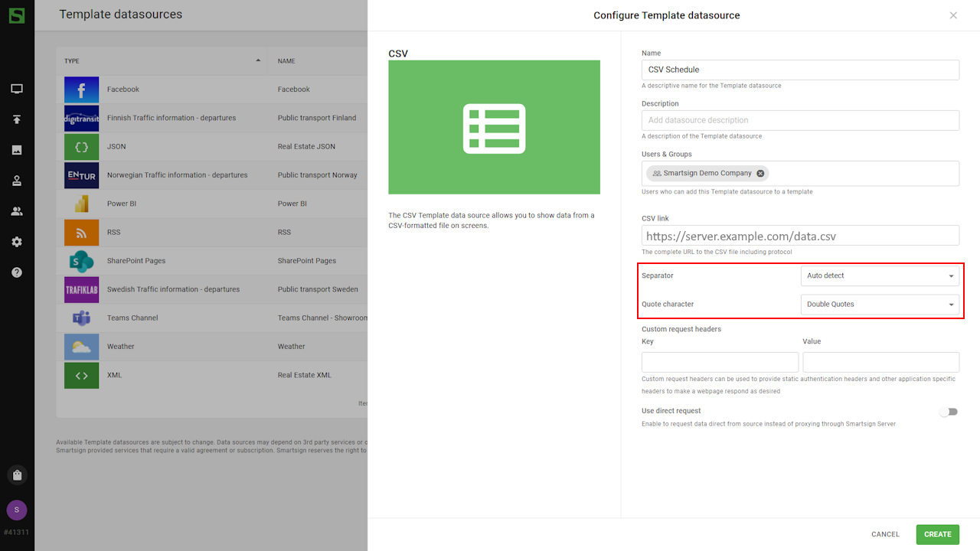Cancel the datasource configuration

[x=885, y=534]
